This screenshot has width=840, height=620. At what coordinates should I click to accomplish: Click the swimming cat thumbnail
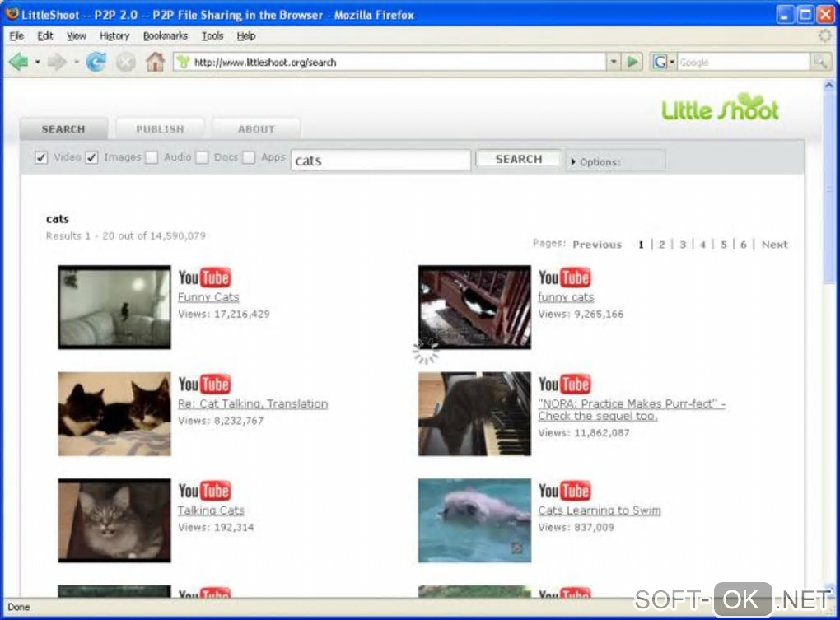click(474, 520)
